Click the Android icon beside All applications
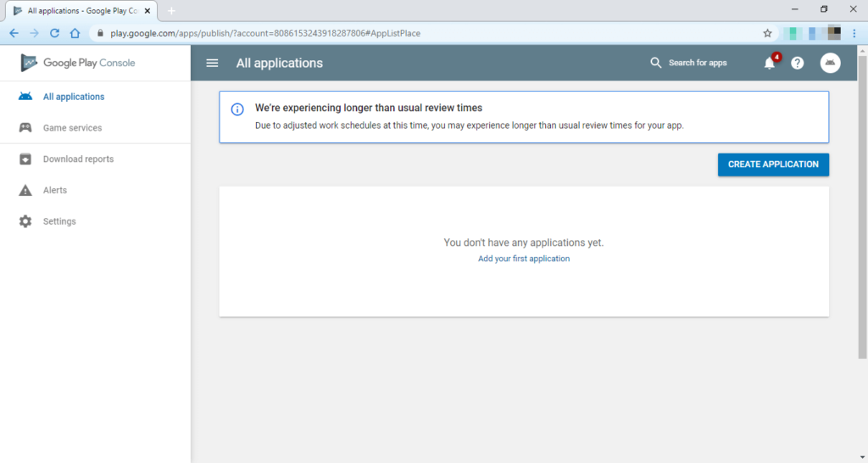The height and width of the screenshot is (463, 868). click(25, 97)
